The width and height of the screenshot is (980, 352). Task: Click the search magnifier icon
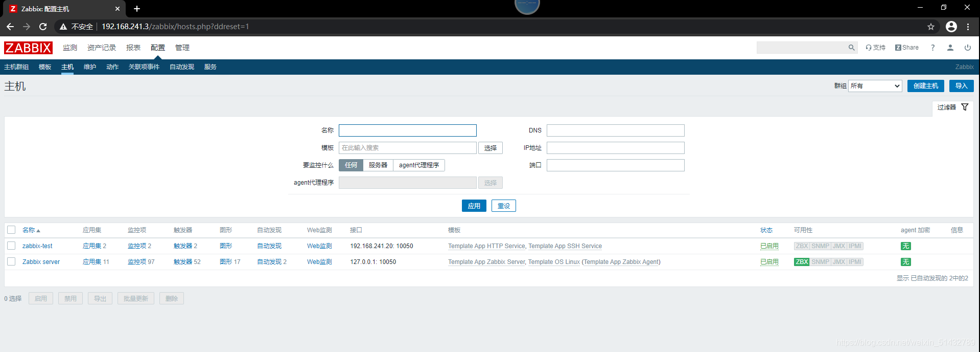851,48
